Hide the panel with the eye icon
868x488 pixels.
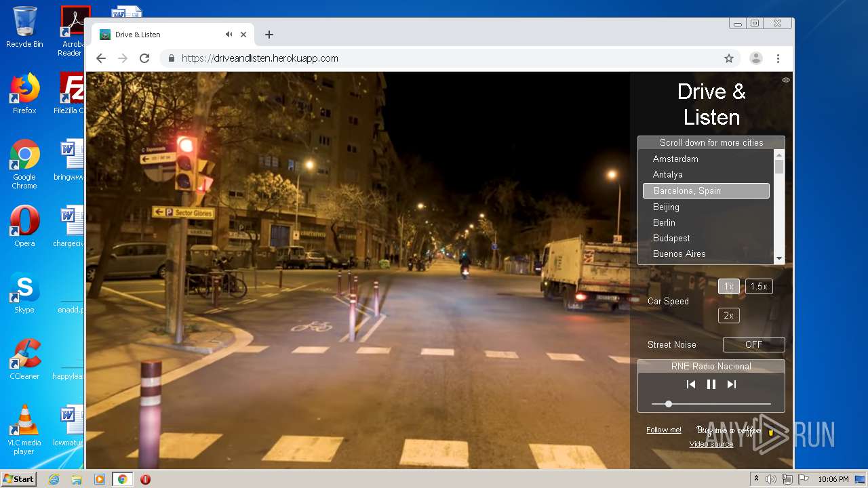click(786, 80)
